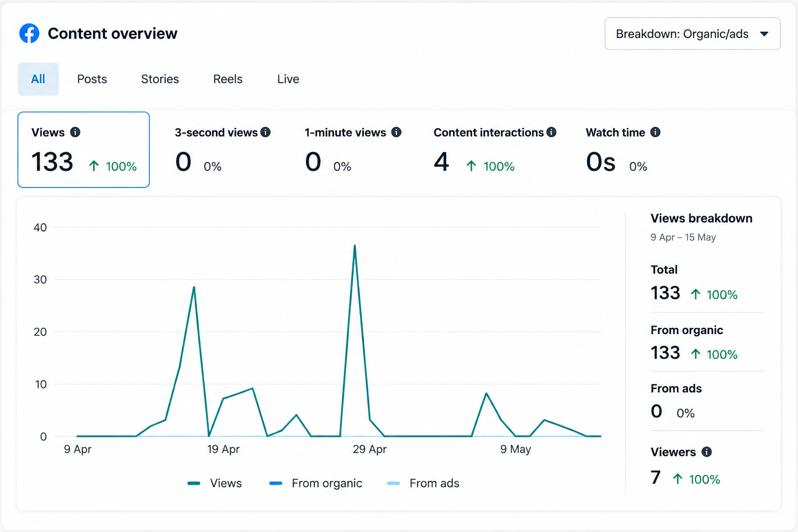Select the Stories tab
Viewport: 798px width, 532px height.
(160, 79)
